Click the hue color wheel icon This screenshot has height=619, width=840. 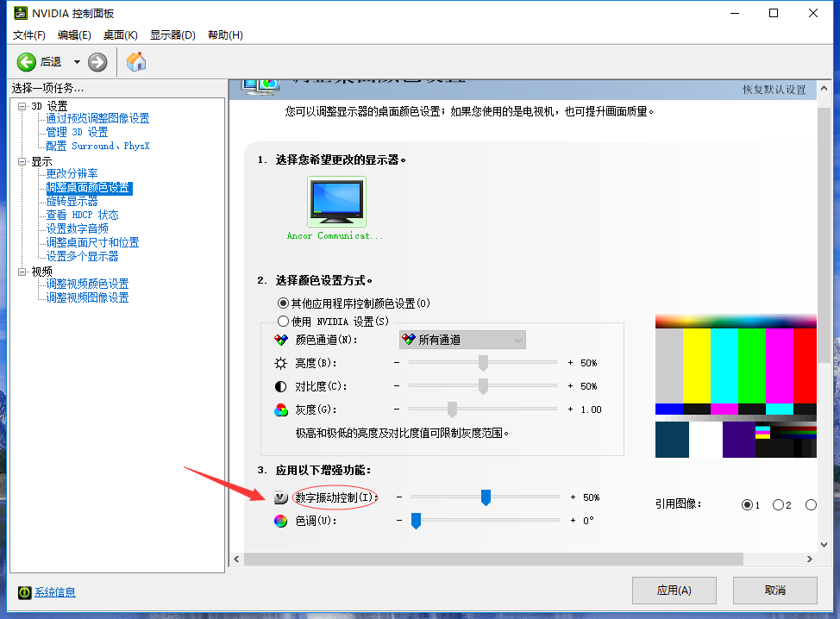click(280, 521)
